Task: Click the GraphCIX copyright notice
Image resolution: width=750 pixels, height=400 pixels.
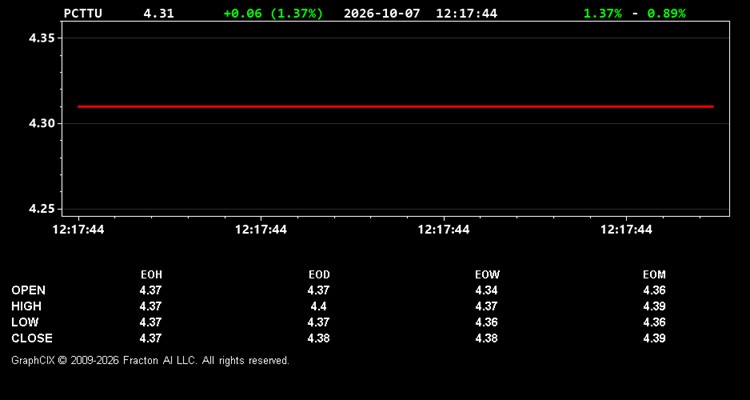Action: (150, 360)
